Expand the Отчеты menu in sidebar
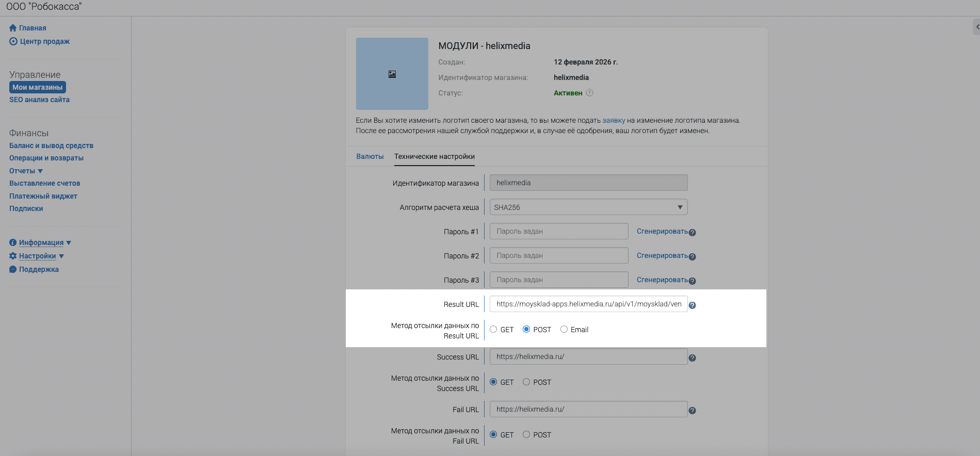 point(26,171)
